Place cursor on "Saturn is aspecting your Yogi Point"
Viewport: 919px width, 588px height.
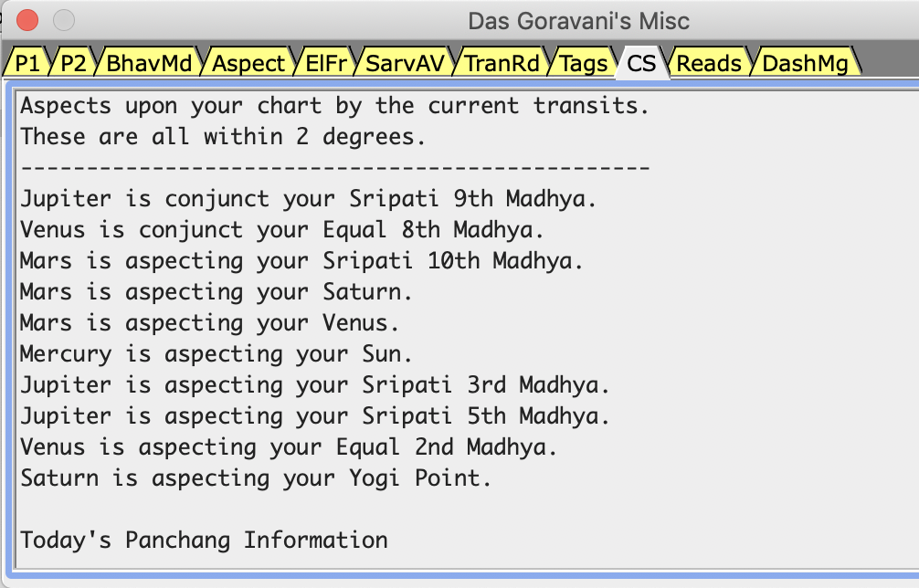point(256,478)
